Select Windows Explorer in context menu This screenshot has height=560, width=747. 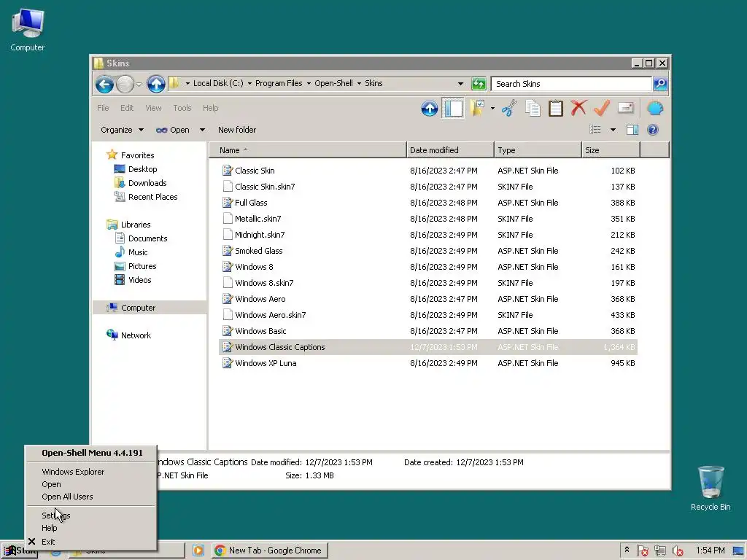point(90,472)
